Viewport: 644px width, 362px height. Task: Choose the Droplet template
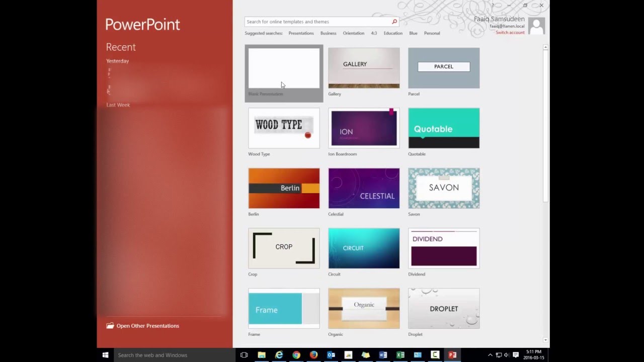coord(444,308)
